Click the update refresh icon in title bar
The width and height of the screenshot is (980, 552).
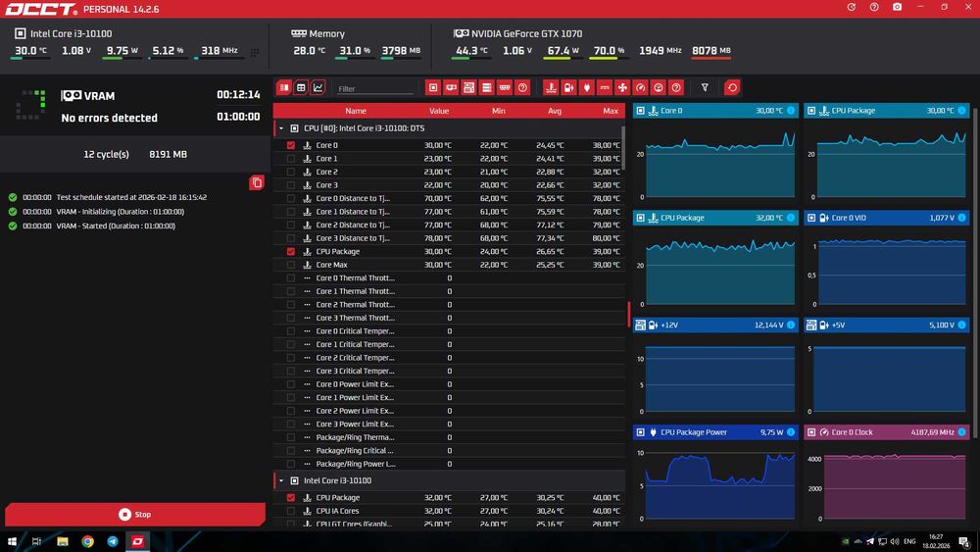click(x=852, y=7)
